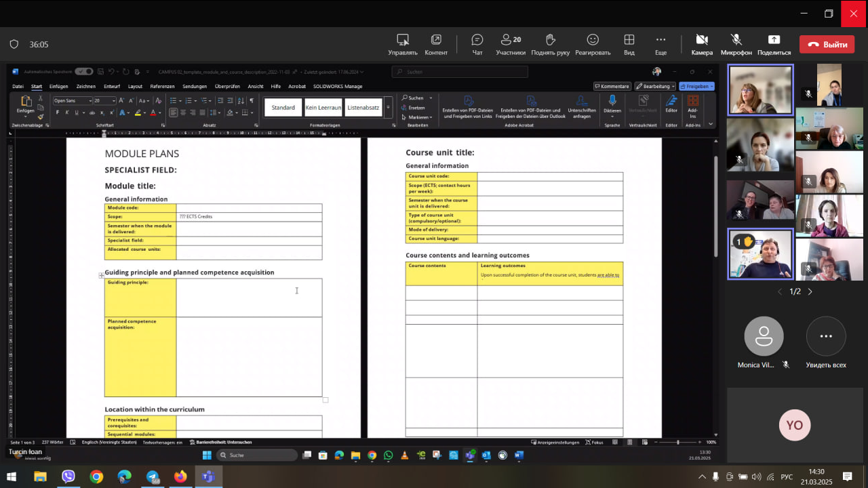Toggle the Камера camera on

pos(702,44)
